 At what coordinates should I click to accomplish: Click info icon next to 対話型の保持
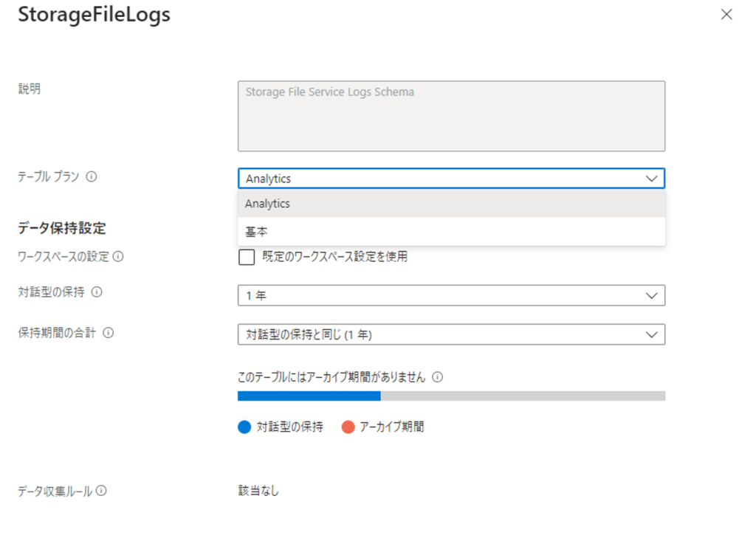coord(97,292)
